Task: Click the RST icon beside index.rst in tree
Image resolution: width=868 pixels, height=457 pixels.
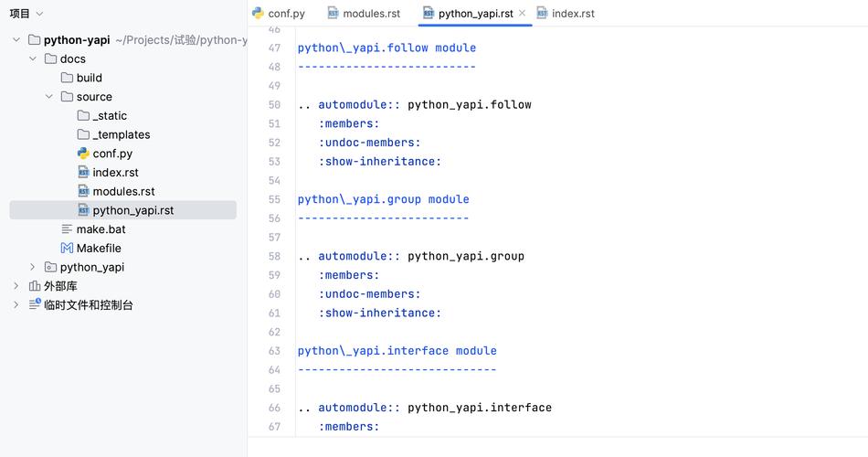Action: (83, 172)
